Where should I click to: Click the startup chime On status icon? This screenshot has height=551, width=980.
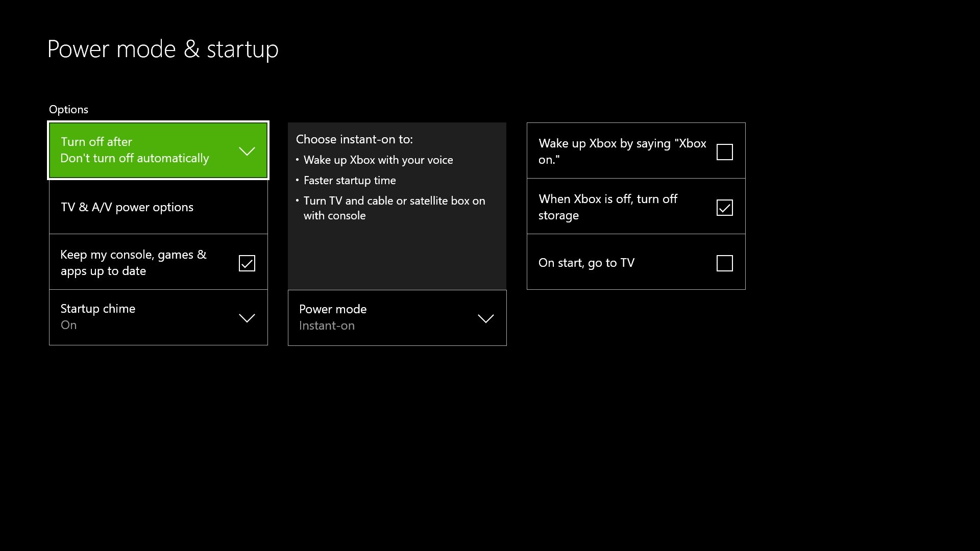[247, 317]
